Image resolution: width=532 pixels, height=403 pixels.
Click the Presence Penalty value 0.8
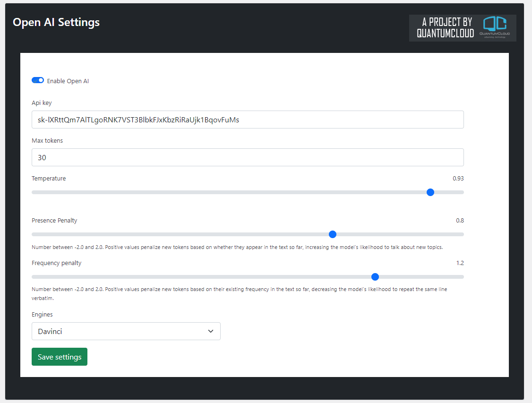point(460,221)
